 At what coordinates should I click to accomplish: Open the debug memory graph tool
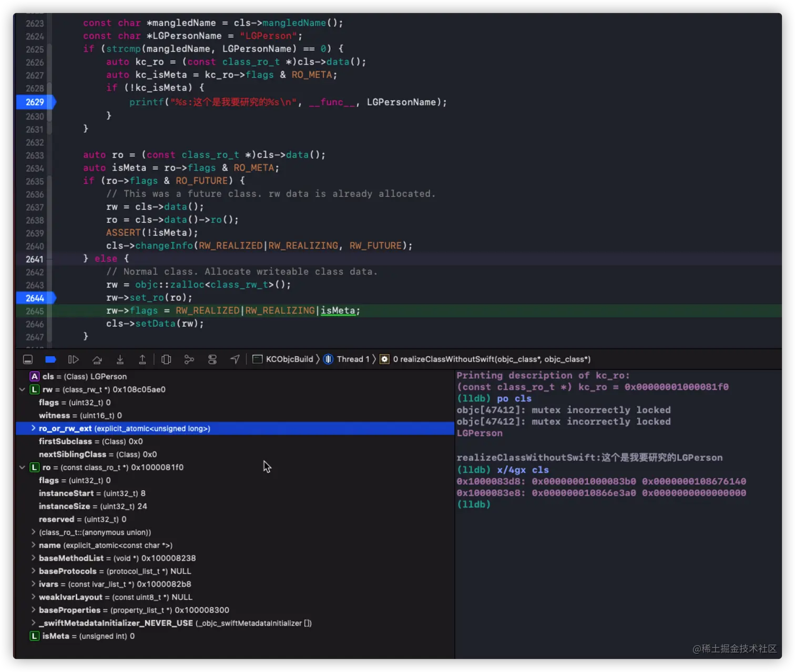(189, 359)
